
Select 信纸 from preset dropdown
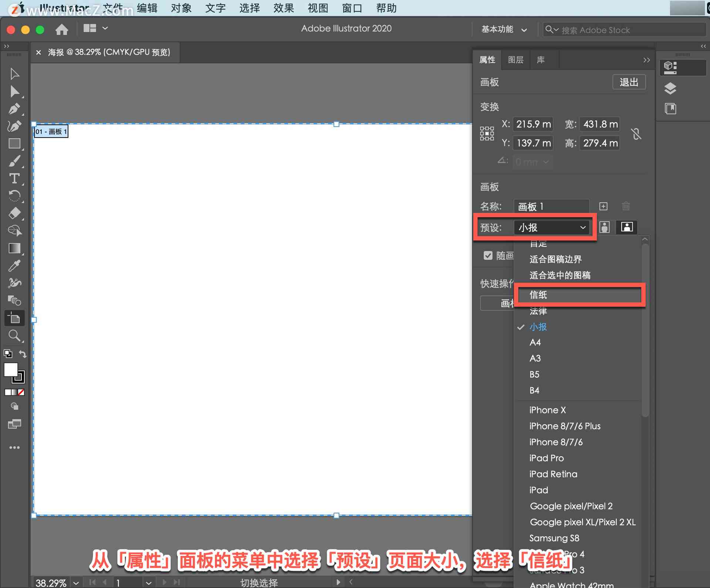pos(578,294)
